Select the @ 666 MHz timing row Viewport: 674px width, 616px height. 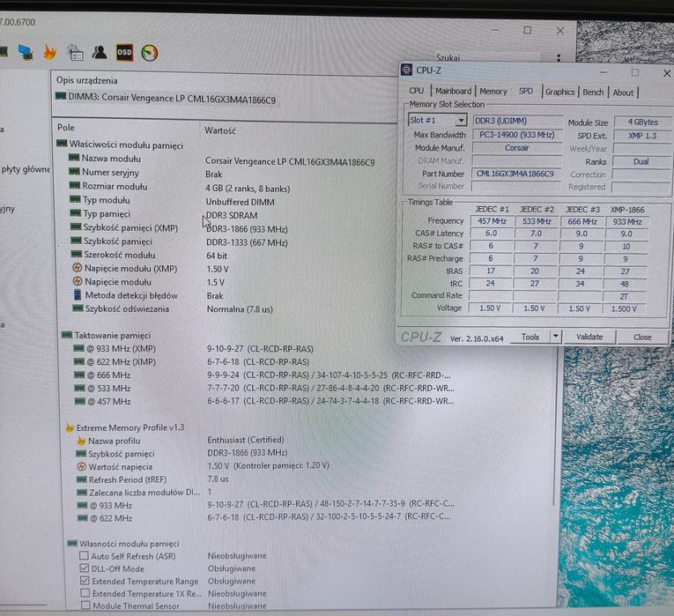(263, 375)
